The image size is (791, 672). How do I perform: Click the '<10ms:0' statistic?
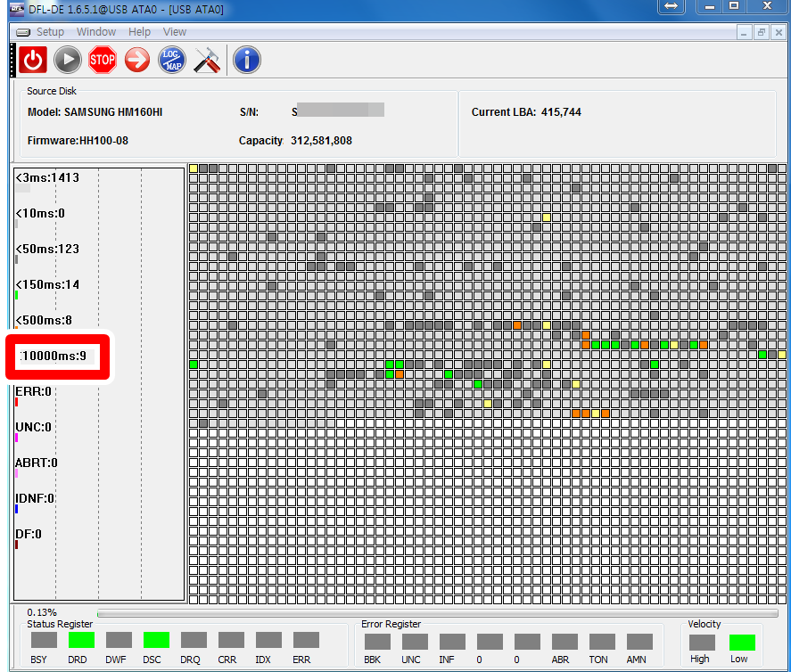pyautogui.click(x=40, y=213)
